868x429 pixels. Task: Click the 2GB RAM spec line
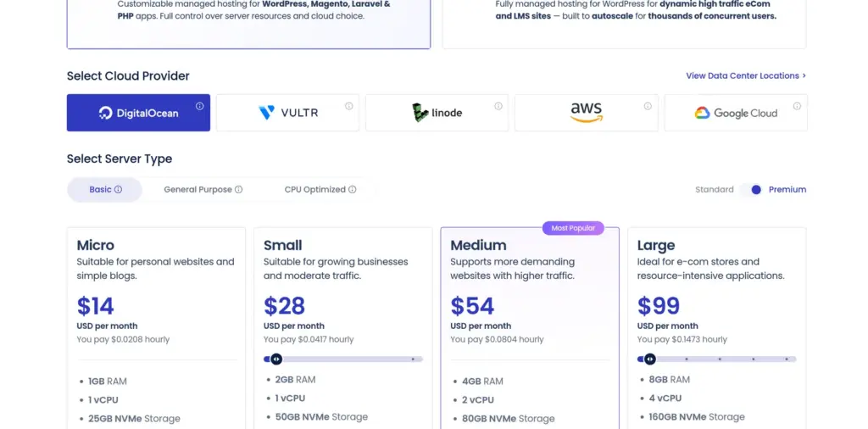click(295, 380)
